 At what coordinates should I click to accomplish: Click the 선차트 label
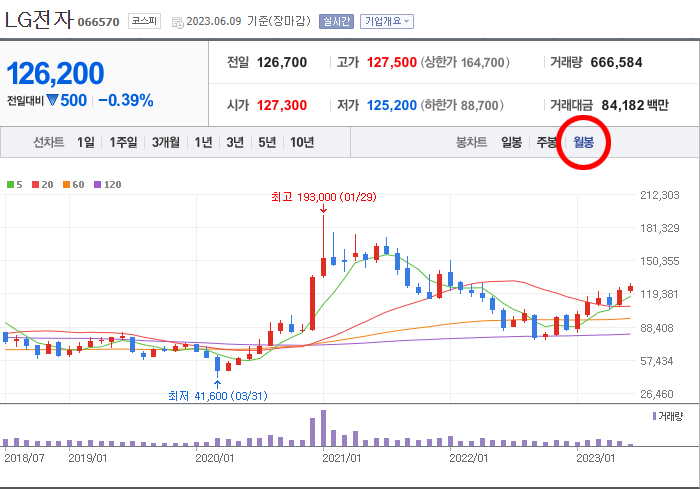coord(49,142)
